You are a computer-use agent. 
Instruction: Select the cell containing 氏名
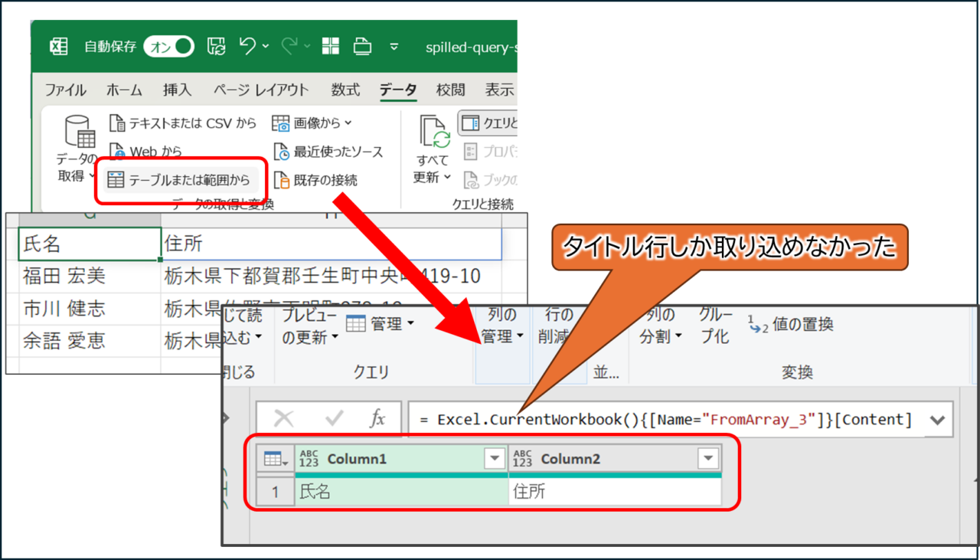click(90, 244)
